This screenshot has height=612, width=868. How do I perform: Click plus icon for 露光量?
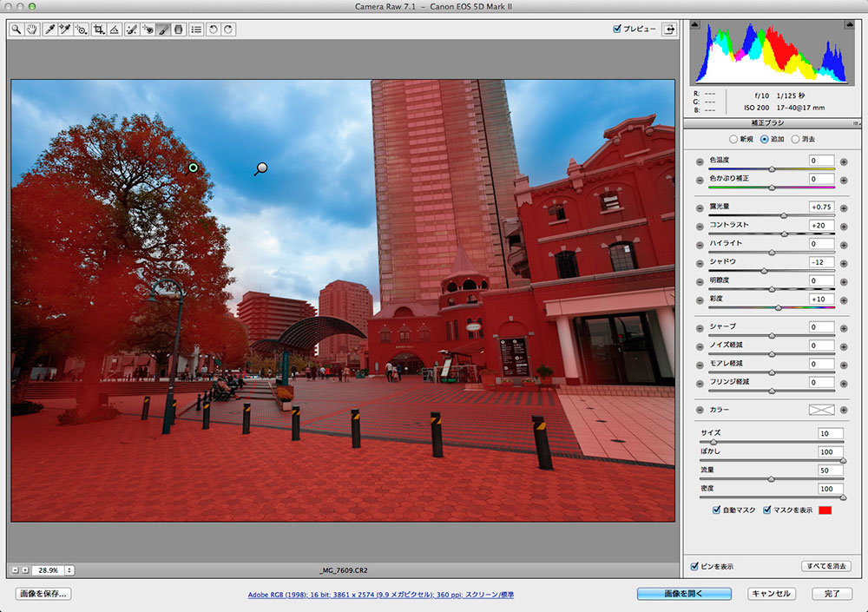[844, 208]
